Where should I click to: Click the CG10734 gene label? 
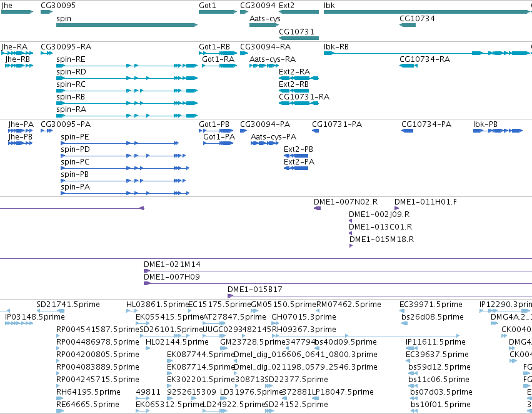point(416,19)
